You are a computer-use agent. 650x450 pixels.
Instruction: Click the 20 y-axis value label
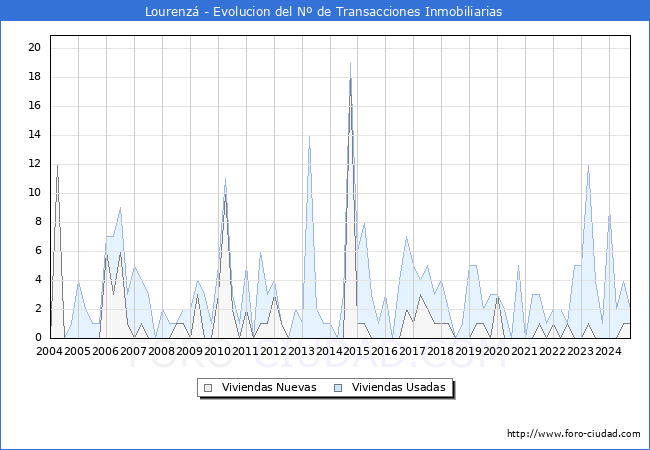pos(35,47)
